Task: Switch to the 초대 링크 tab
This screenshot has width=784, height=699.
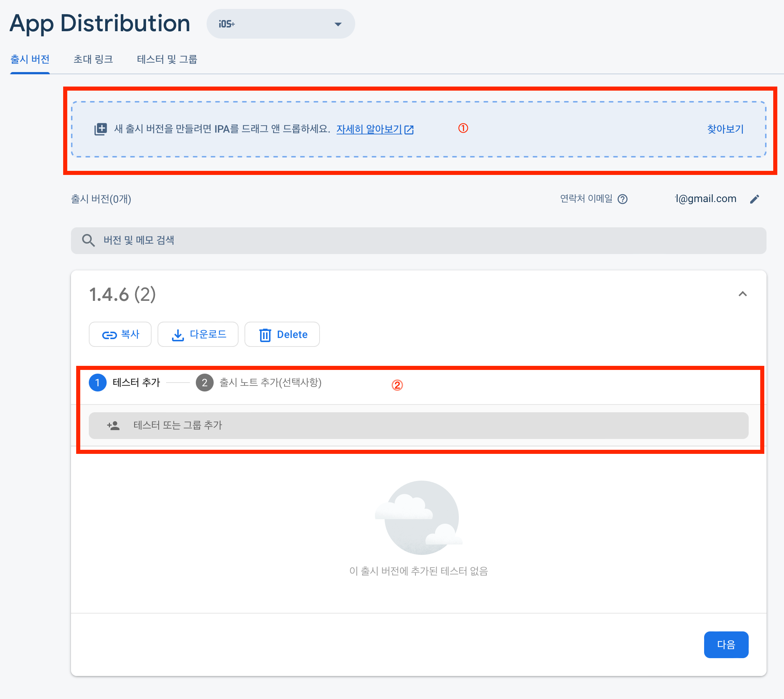Action: pos(93,59)
